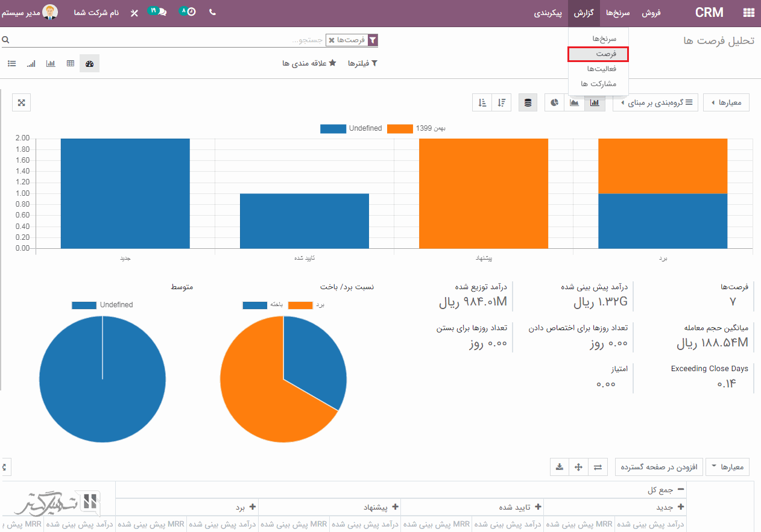Switch chart to line chart mode
The image size is (761, 532).
[x=575, y=102]
